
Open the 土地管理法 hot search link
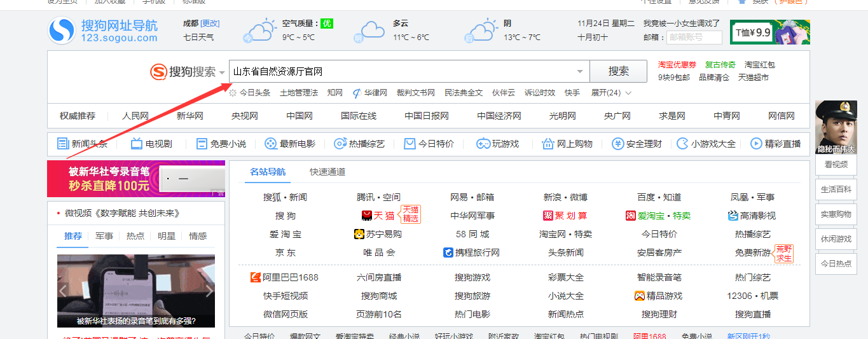[x=299, y=93]
